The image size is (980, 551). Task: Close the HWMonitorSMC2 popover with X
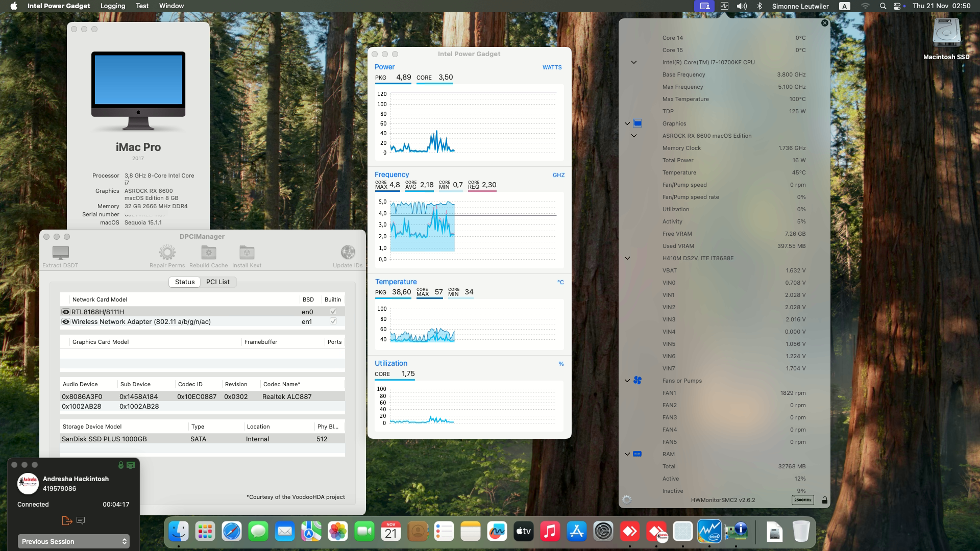(x=824, y=23)
